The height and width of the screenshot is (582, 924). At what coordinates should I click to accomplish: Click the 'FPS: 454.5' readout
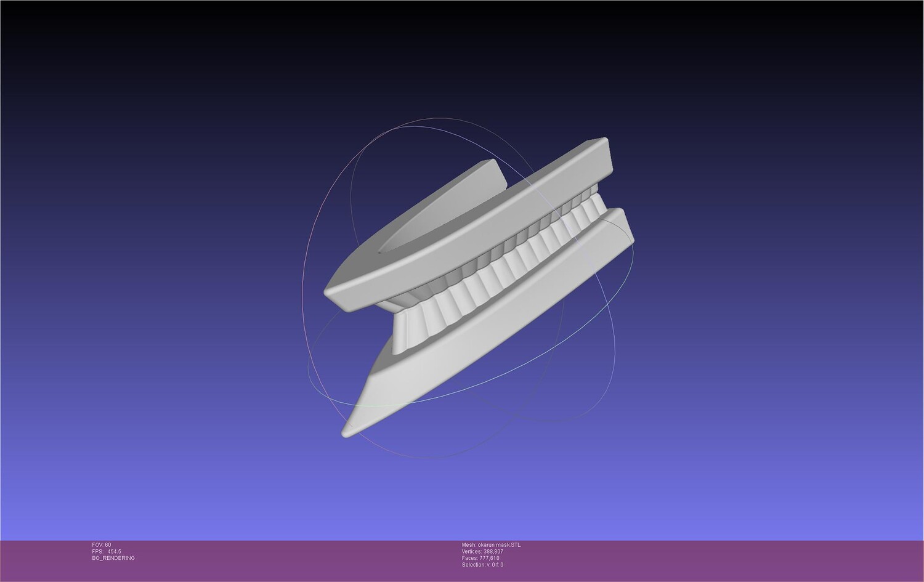click(x=107, y=552)
